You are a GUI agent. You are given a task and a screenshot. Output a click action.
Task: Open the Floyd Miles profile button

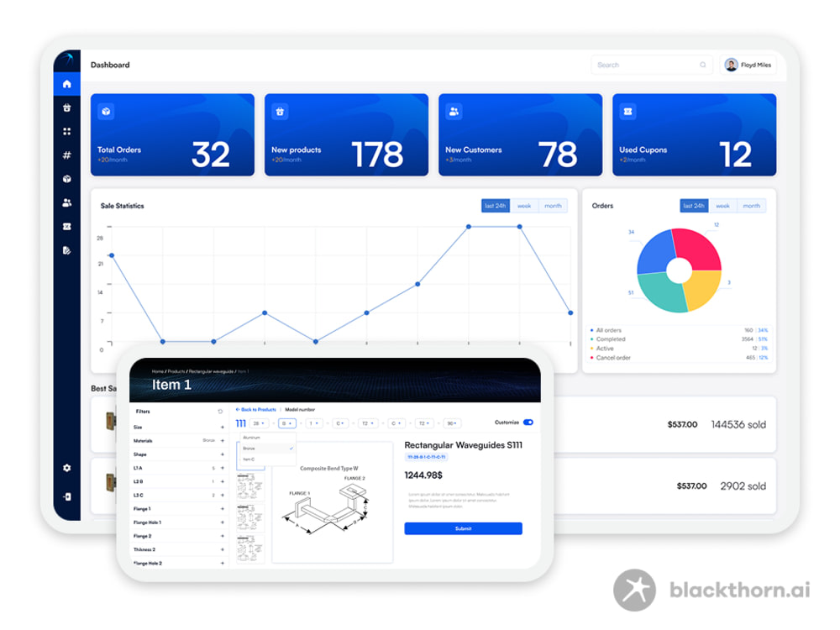pos(748,65)
